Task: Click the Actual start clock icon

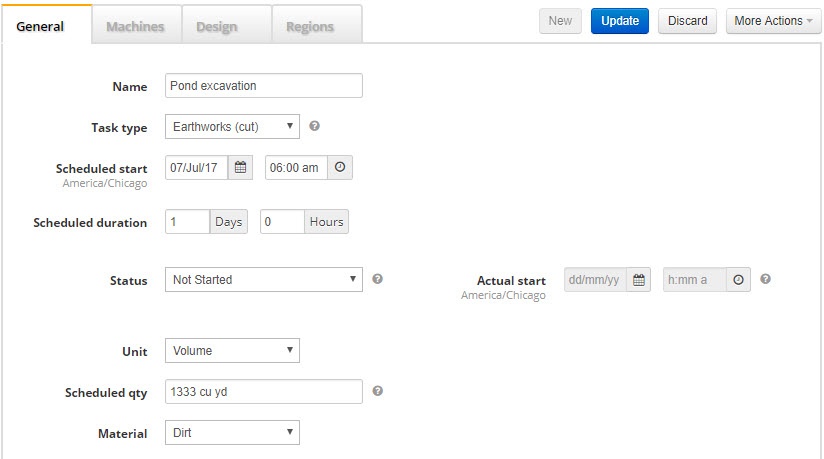Action: tap(738, 280)
